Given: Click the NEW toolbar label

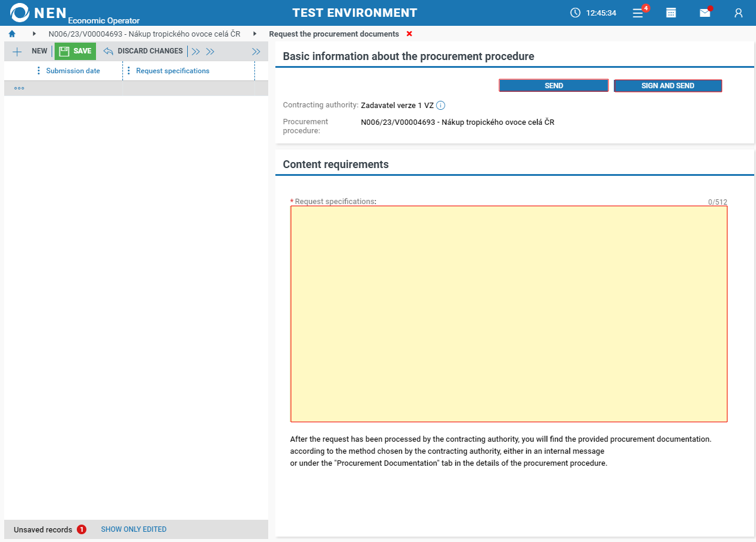Looking at the screenshot, I should (x=40, y=51).
